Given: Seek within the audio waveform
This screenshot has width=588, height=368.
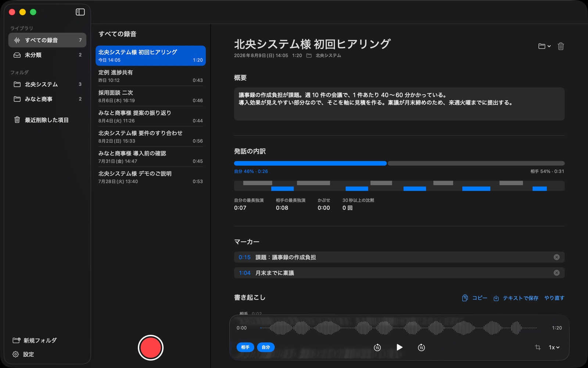Looking at the screenshot, I should pyautogui.click(x=399, y=328).
